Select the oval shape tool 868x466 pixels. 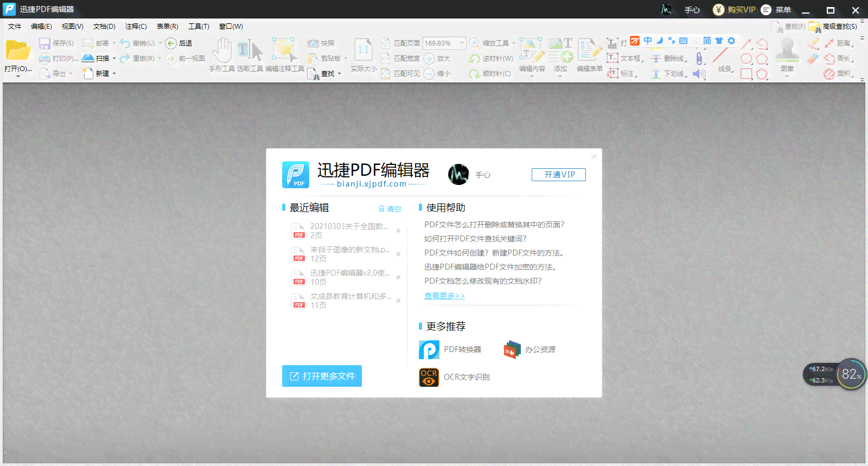(x=746, y=59)
